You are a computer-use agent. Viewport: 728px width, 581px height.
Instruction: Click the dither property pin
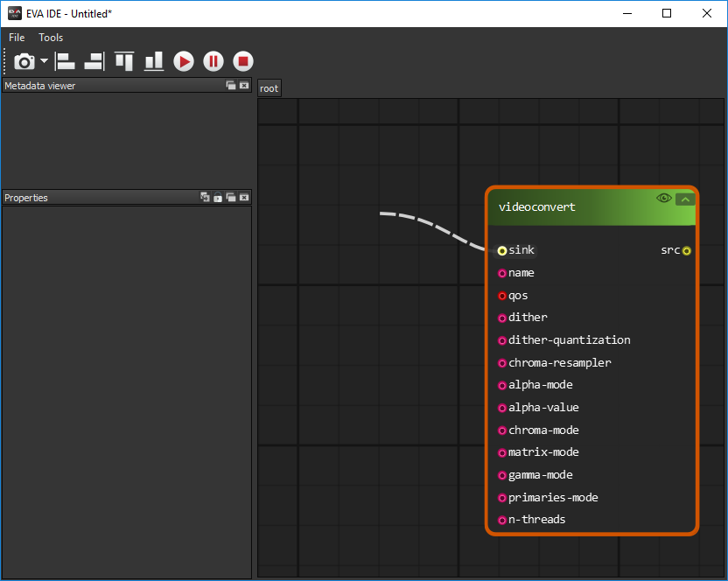pos(502,318)
